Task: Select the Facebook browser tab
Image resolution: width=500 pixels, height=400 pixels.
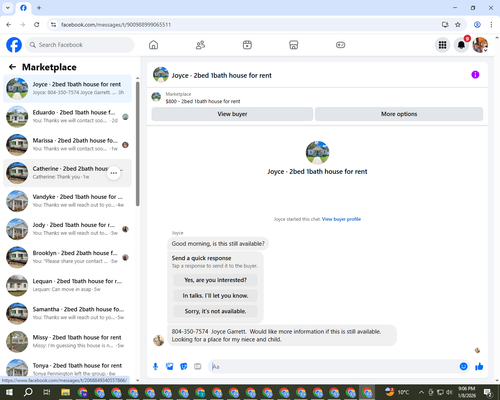Action: click(x=23, y=8)
